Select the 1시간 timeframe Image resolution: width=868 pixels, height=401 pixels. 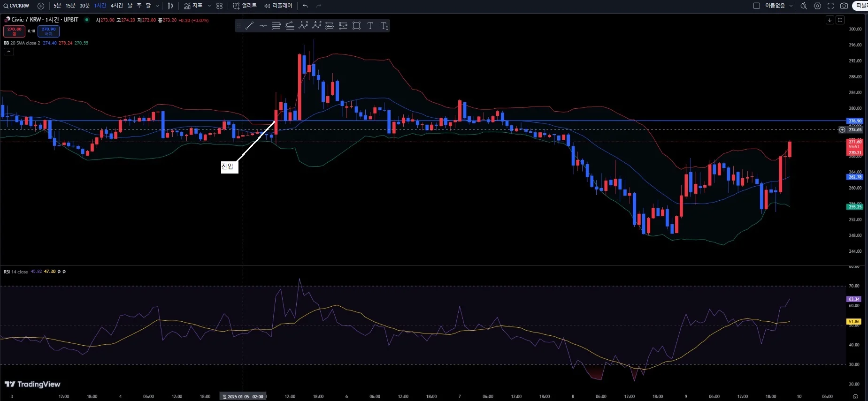click(x=100, y=6)
